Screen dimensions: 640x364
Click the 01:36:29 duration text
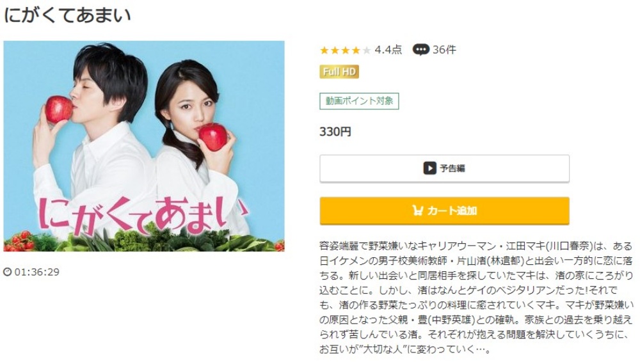36,272
